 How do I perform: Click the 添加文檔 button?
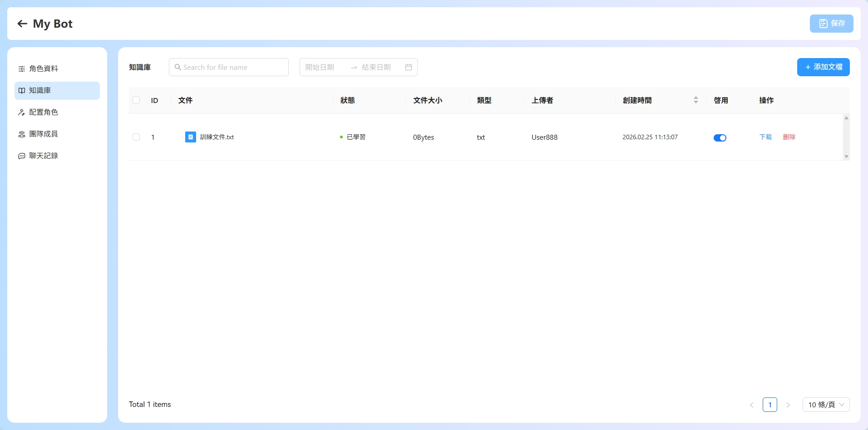coord(823,67)
